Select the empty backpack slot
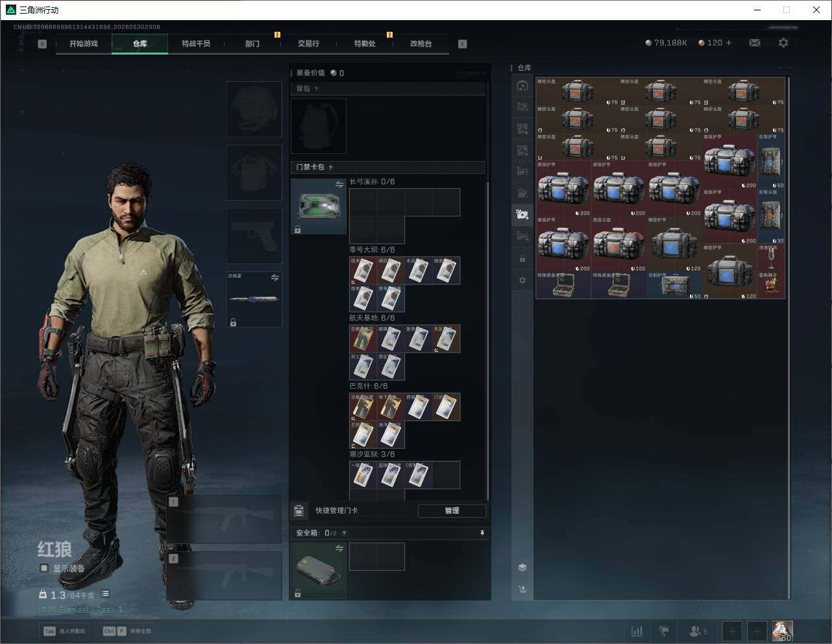The image size is (832, 644). pos(319,126)
